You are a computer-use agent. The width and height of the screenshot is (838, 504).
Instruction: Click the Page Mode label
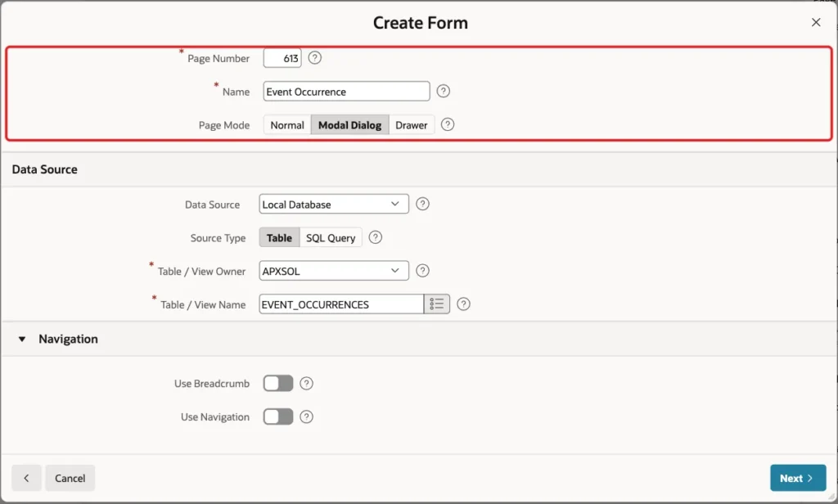pyautogui.click(x=224, y=125)
